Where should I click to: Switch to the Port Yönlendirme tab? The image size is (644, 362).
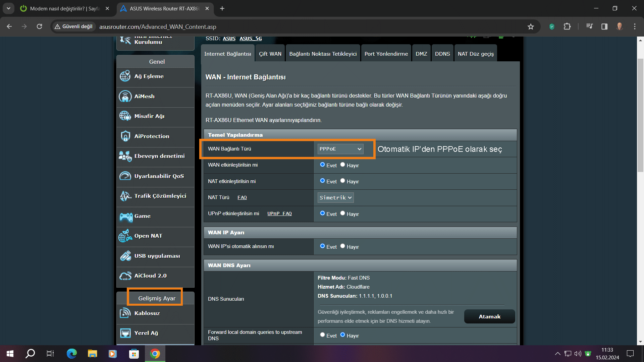click(x=386, y=54)
